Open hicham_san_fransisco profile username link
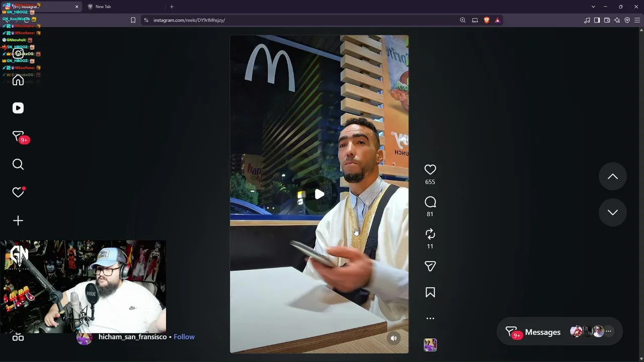 pyautogui.click(x=132, y=337)
